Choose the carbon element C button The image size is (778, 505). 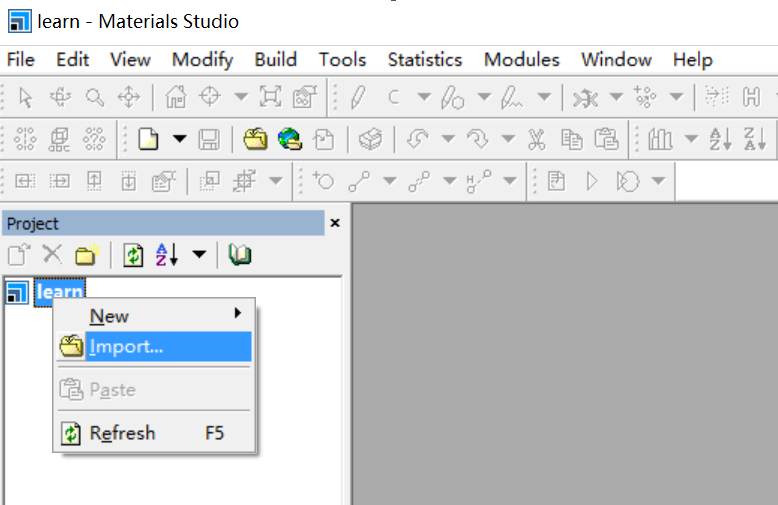393,97
